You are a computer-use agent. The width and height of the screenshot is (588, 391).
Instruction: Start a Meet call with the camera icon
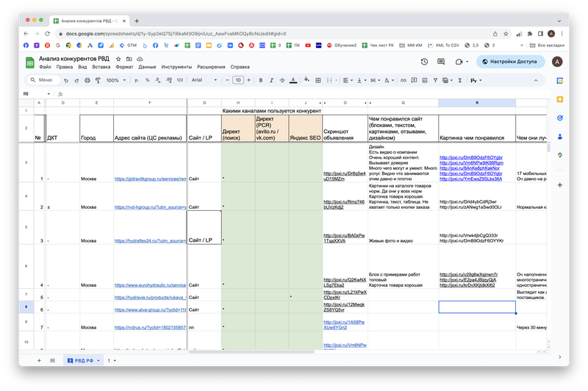pyautogui.click(x=459, y=62)
